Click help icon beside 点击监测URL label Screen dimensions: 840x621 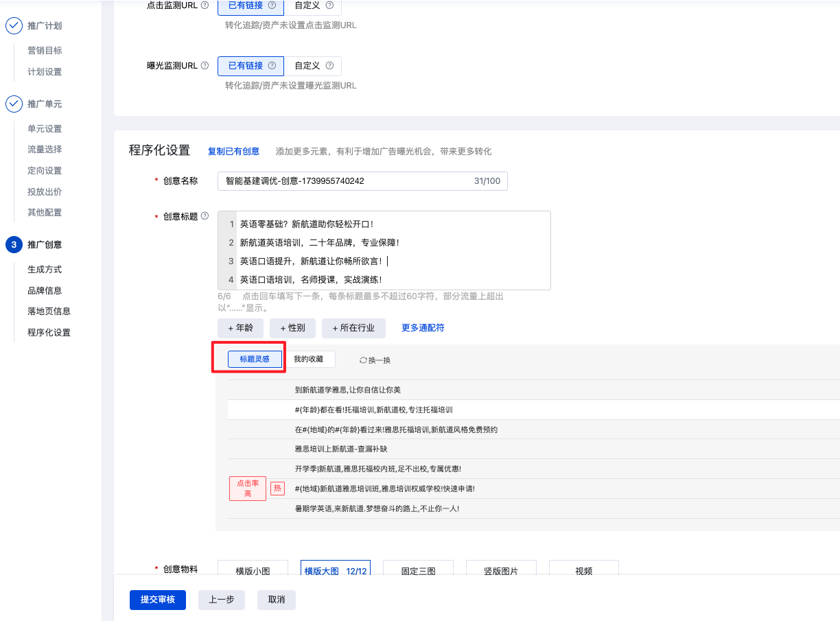pyautogui.click(x=205, y=5)
